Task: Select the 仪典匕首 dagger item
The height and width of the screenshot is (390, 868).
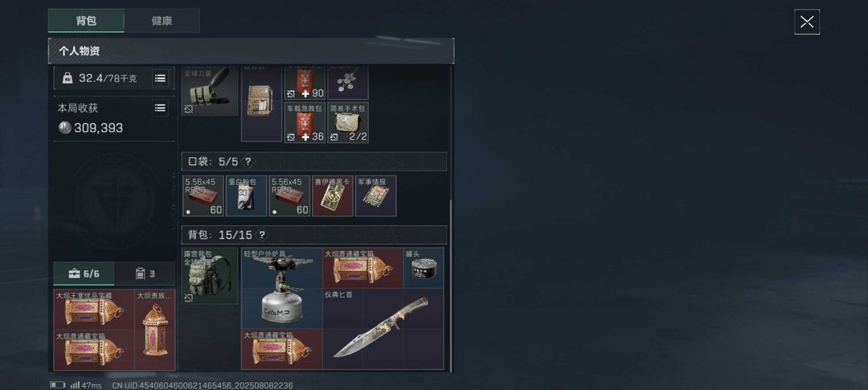Action: point(383,329)
